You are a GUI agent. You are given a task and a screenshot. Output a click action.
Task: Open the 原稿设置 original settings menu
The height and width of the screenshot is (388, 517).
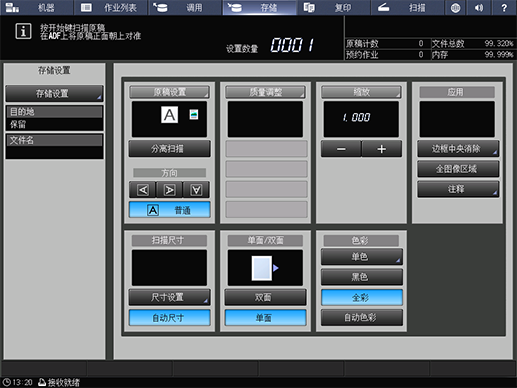pos(169,92)
